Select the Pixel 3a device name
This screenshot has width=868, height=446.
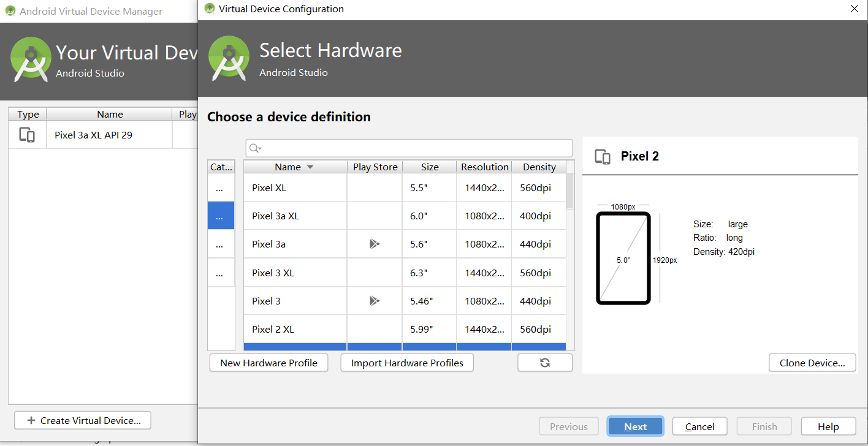point(268,244)
